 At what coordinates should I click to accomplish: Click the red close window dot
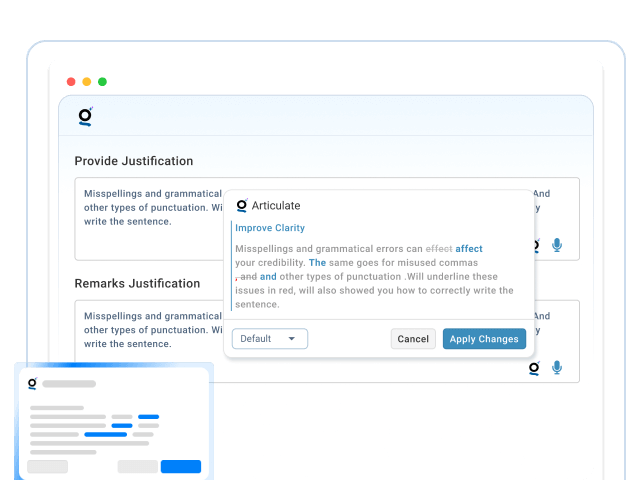[x=71, y=82]
